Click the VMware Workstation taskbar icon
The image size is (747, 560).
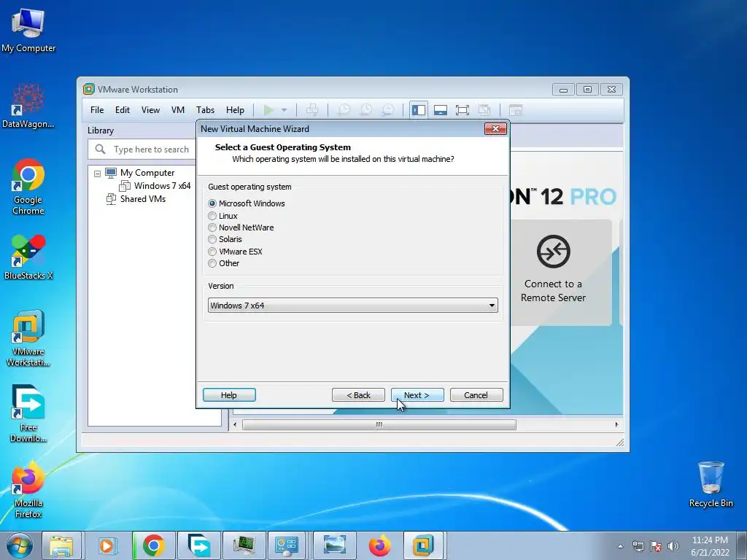(x=423, y=545)
